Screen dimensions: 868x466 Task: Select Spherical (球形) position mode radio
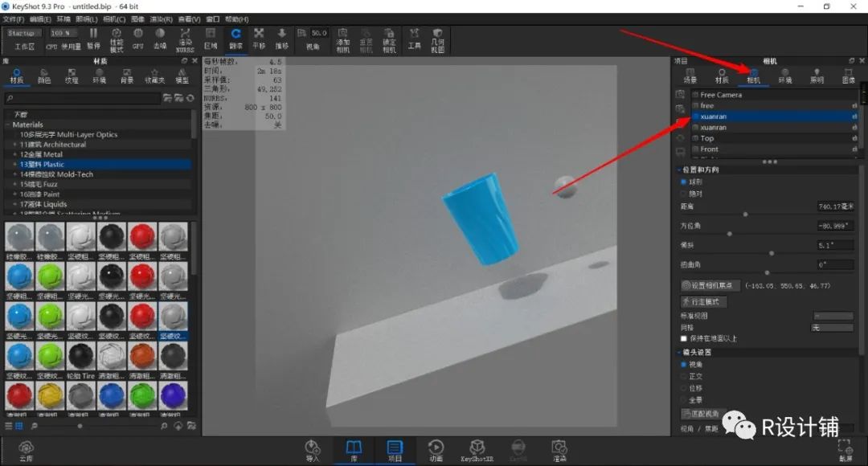click(684, 182)
